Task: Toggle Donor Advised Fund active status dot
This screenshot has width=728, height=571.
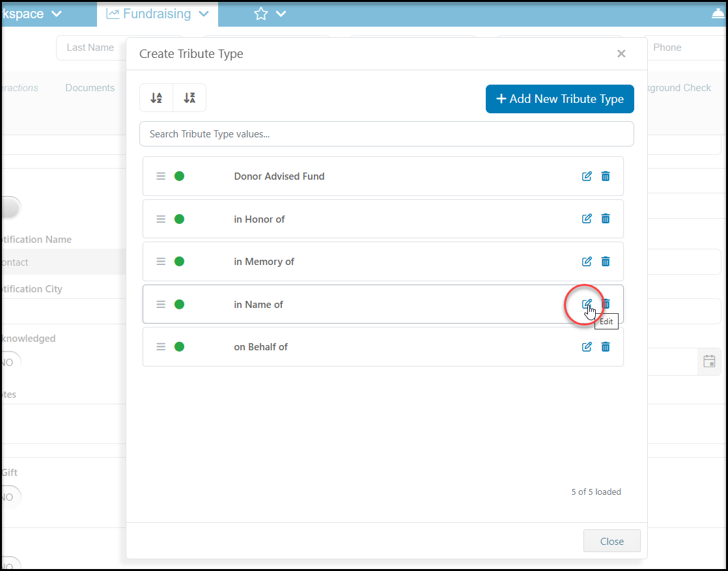Action: tap(179, 176)
